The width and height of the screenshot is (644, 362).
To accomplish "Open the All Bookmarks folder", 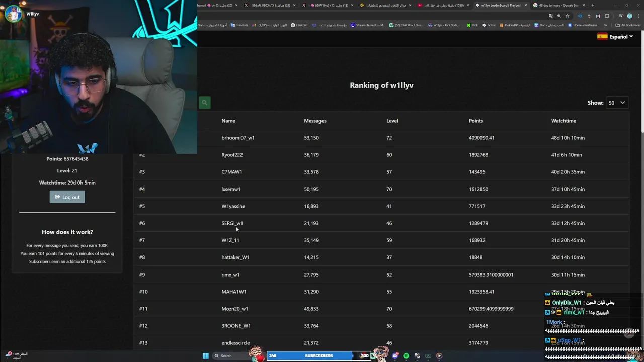I will [x=628, y=25].
